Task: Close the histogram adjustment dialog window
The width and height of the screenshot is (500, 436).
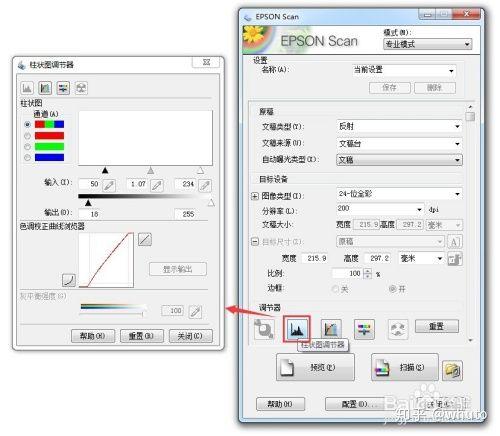Action: (206, 62)
